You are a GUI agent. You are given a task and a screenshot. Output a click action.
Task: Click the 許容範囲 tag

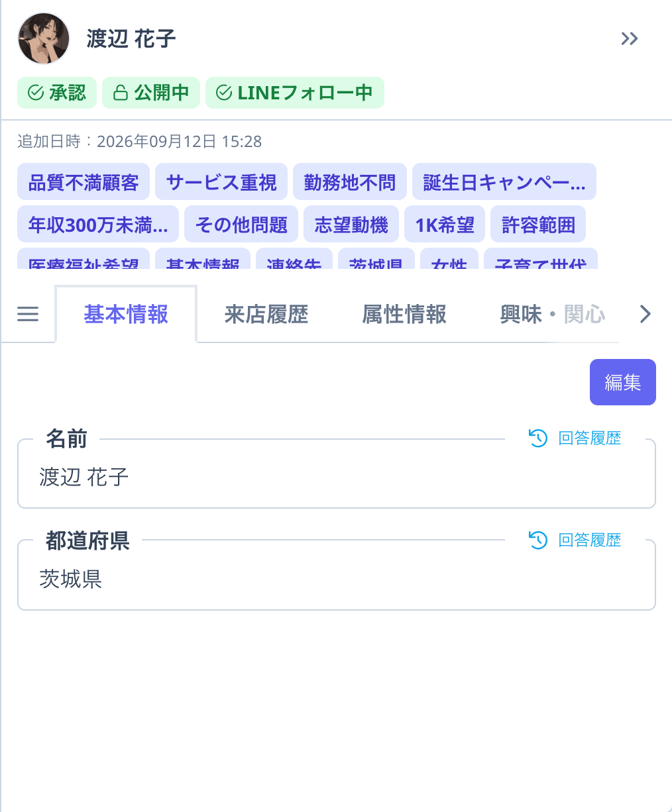[x=538, y=225]
